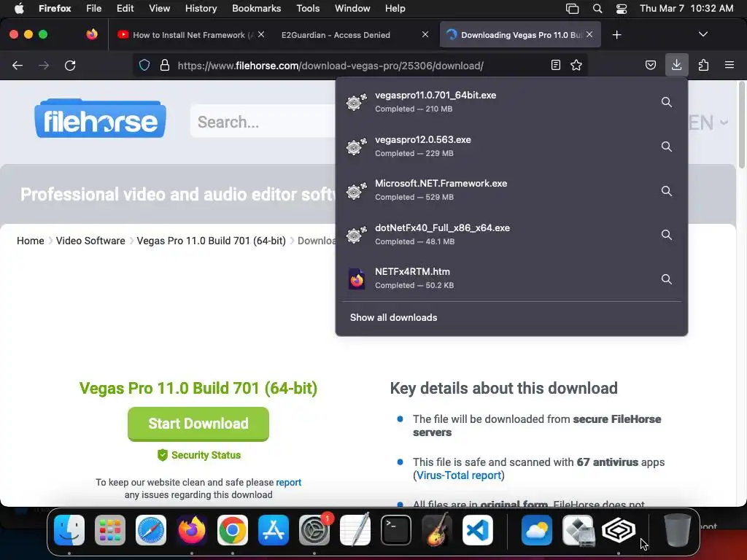Open the Edit menu

(125, 9)
